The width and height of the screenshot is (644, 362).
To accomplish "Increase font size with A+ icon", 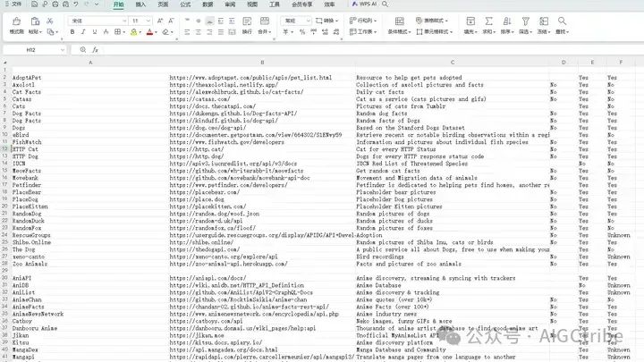I will click(x=160, y=21).
